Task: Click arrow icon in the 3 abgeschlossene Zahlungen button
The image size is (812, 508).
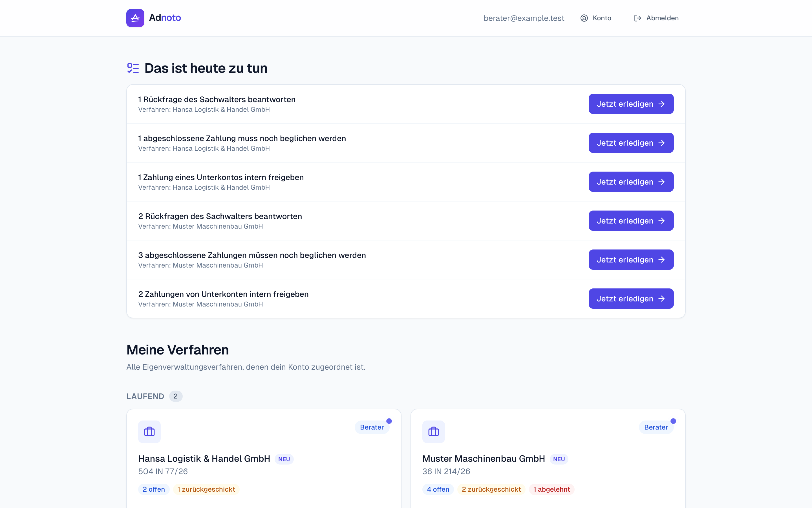Action: 661,260
